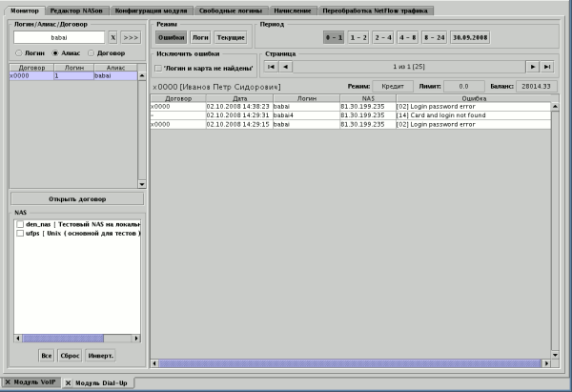The image size is (572, 392).
Task: Click the >>> search button
Action: [131, 36]
